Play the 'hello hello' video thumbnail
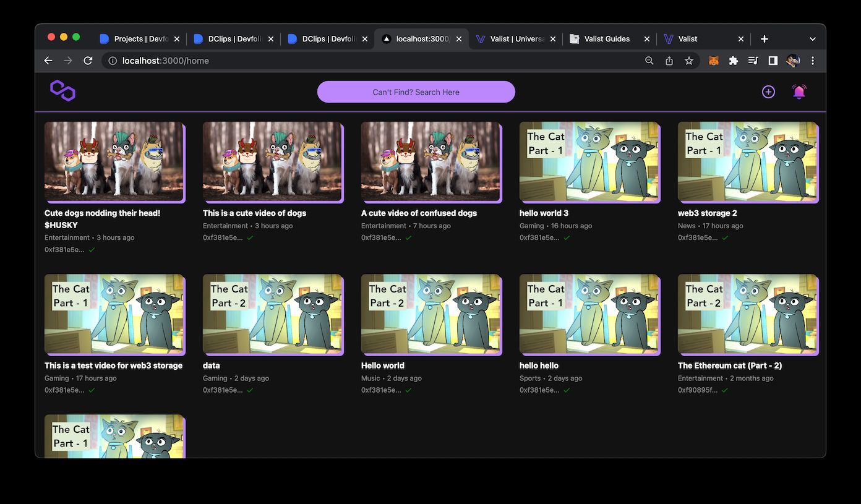 click(589, 314)
